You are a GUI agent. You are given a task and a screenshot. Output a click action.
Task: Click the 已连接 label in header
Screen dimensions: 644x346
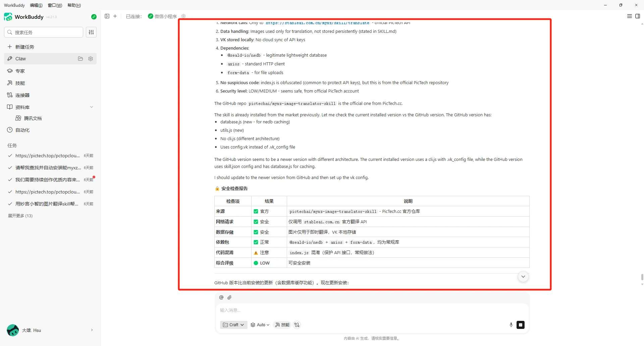point(134,16)
